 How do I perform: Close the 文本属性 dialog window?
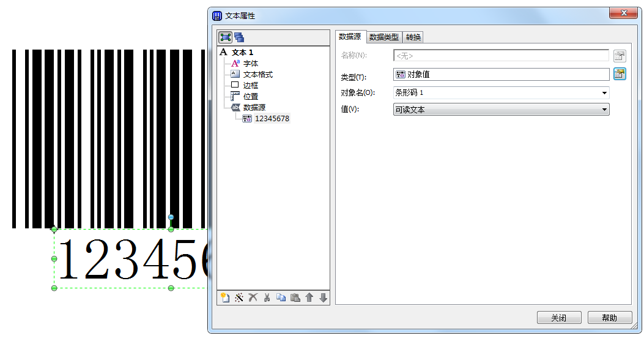click(x=623, y=13)
